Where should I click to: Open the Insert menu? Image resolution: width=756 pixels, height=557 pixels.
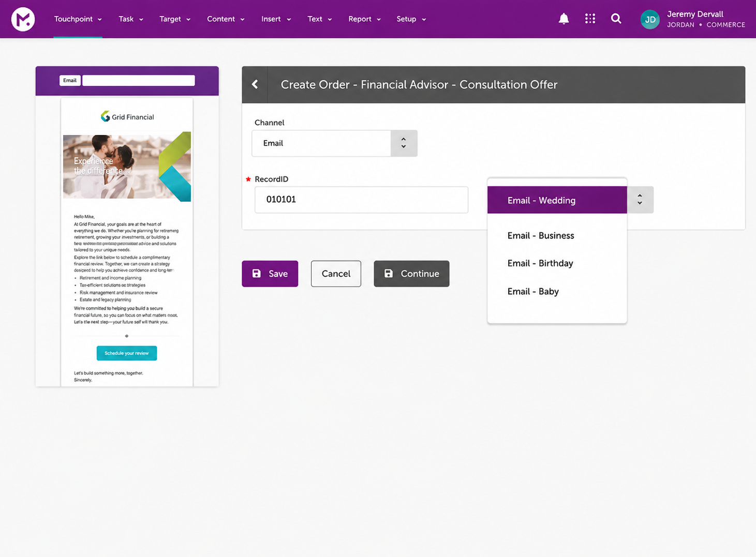point(276,19)
